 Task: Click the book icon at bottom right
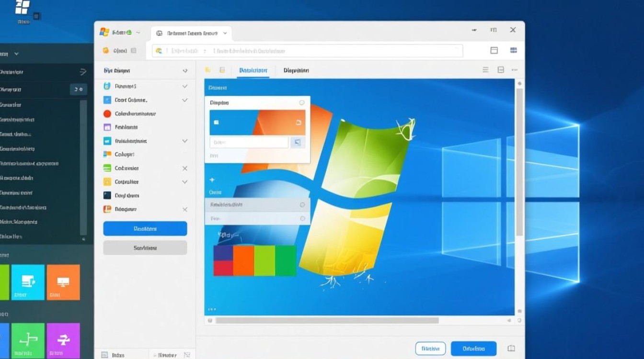[511, 348]
